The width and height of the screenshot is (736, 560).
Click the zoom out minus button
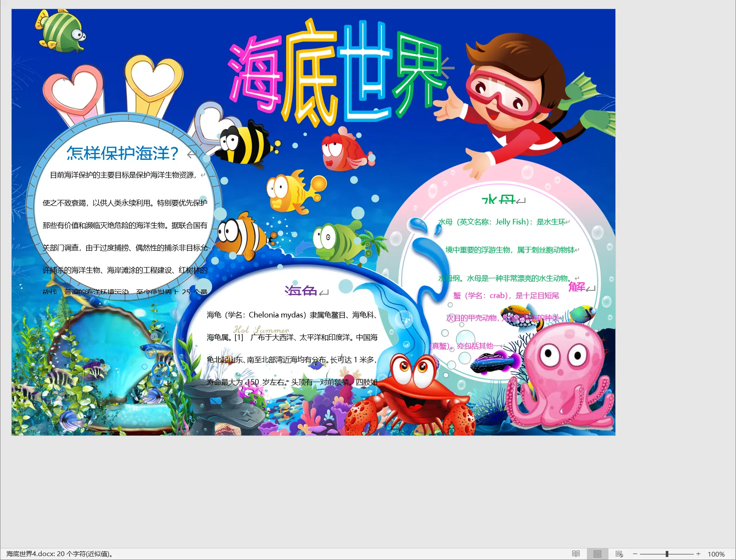point(635,554)
